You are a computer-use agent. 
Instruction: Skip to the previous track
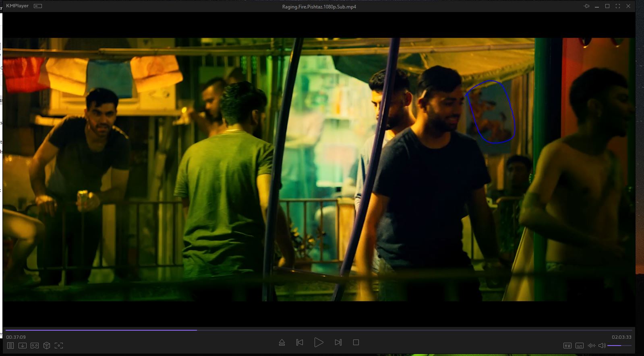click(x=300, y=342)
